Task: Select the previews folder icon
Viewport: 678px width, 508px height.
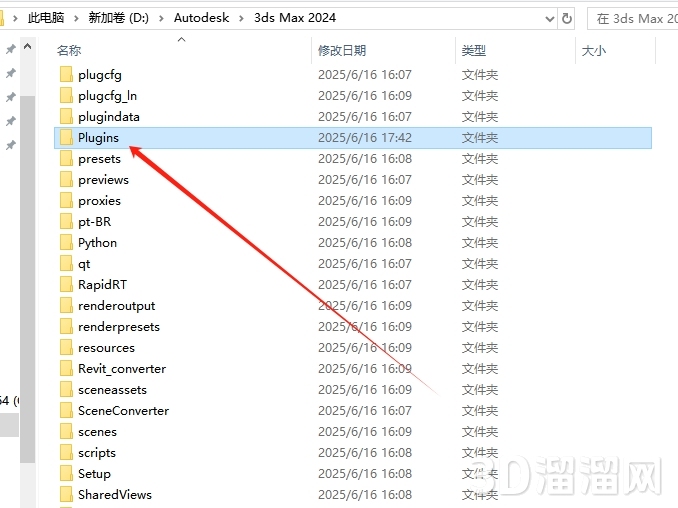Action: tap(66, 179)
